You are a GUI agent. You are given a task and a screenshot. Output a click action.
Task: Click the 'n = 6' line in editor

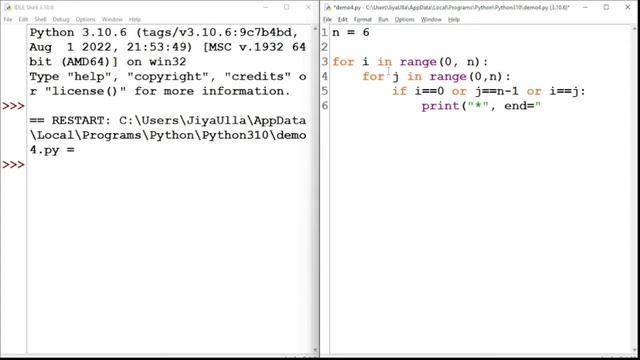click(351, 32)
